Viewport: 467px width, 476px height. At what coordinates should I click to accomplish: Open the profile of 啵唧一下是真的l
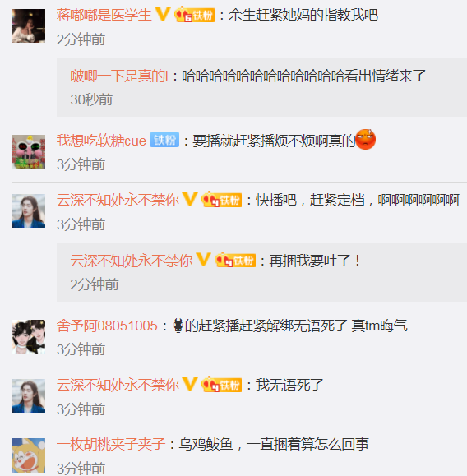coord(119,76)
